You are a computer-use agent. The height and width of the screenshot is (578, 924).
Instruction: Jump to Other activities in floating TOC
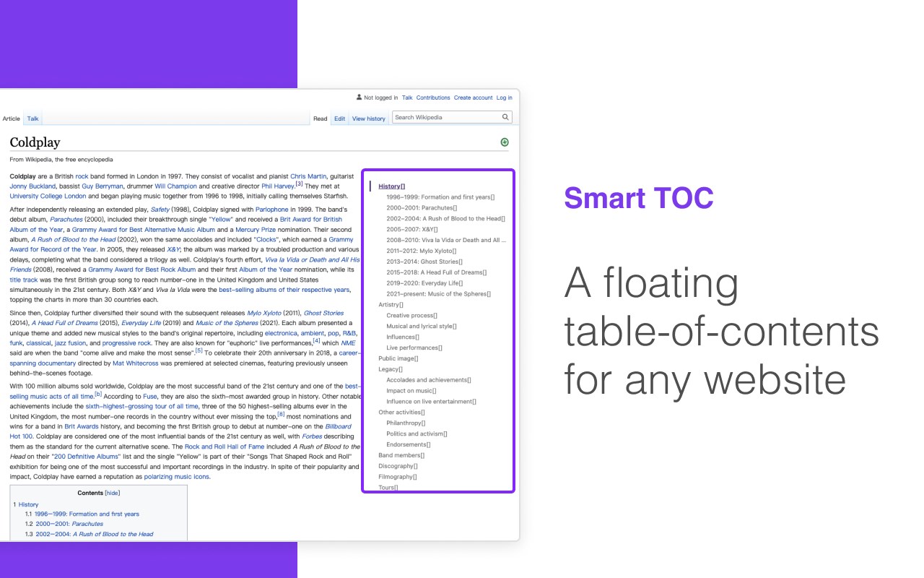click(x=401, y=413)
